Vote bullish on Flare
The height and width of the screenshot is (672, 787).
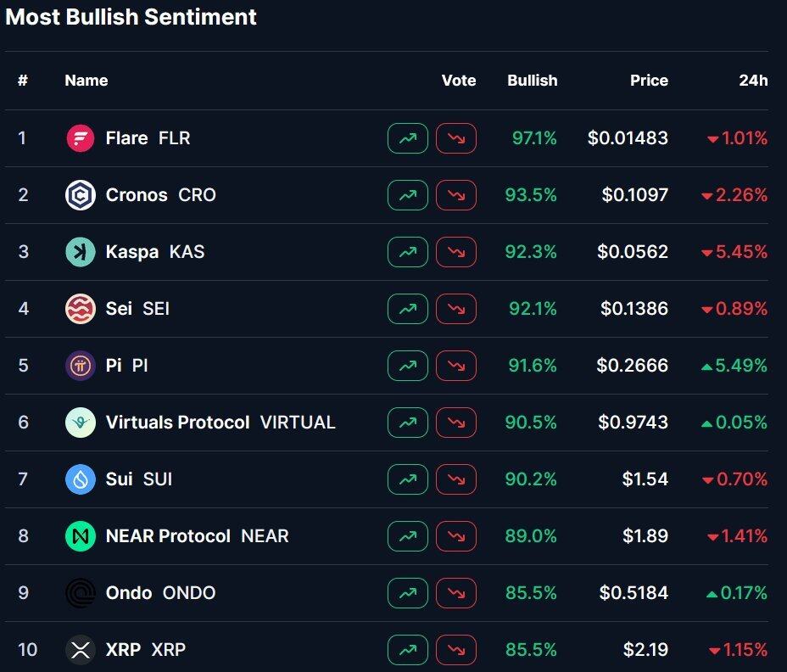[408, 138]
